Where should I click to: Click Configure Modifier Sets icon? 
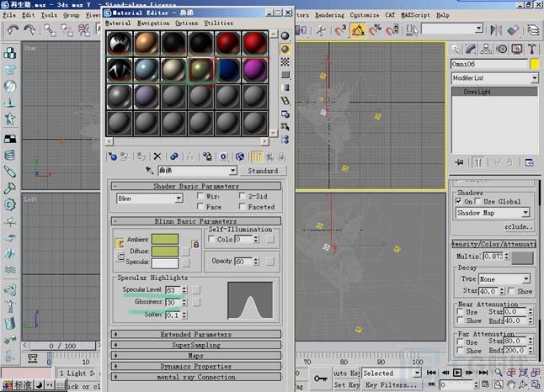pyautogui.click(x=529, y=162)
